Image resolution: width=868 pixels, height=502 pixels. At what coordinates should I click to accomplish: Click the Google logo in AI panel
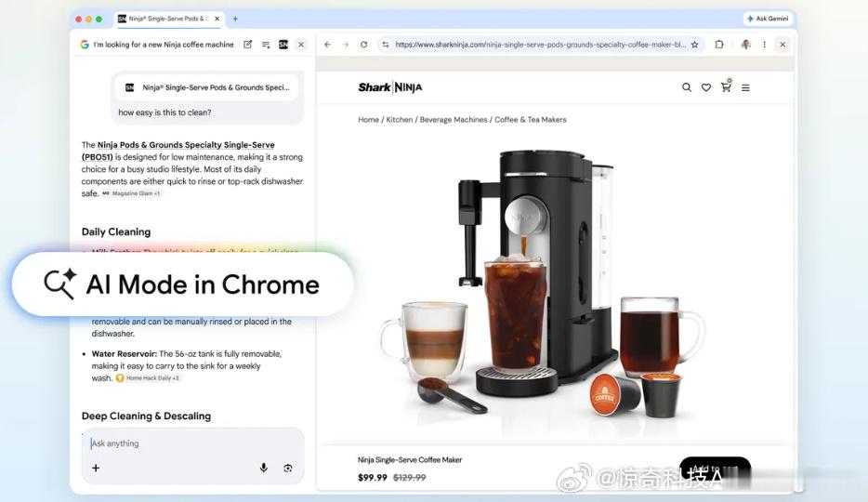(x=85, y=45)
